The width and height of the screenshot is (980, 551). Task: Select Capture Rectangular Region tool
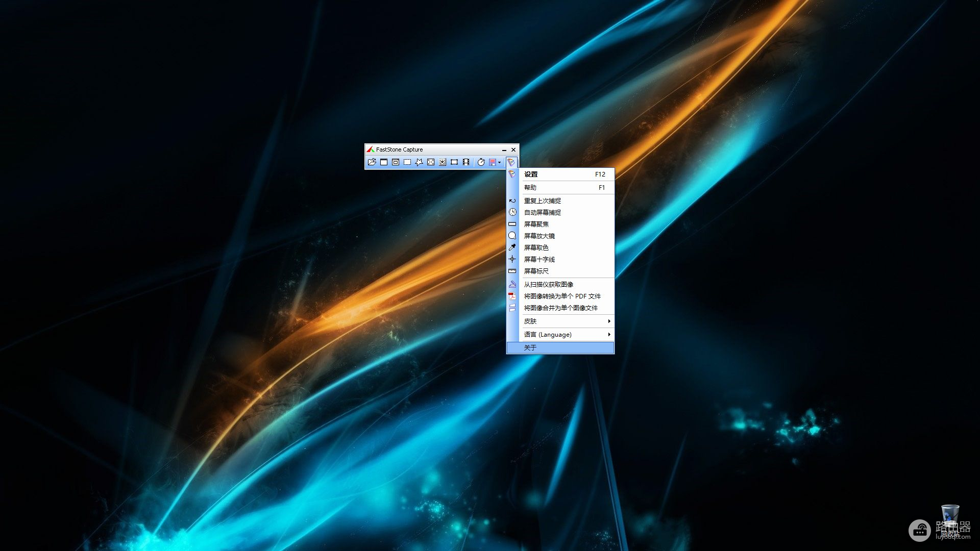407,162
